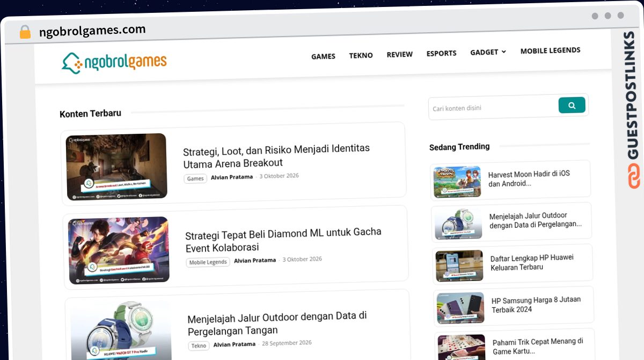This screenshot has height=360, width=644.
Task: Open the GAMES menu item
Action: tap(323, 56)
